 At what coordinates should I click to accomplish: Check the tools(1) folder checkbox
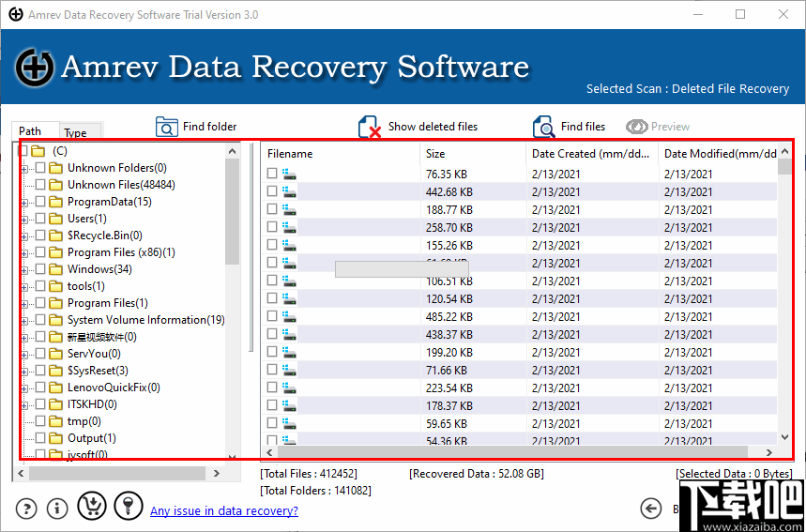[40, 286]
